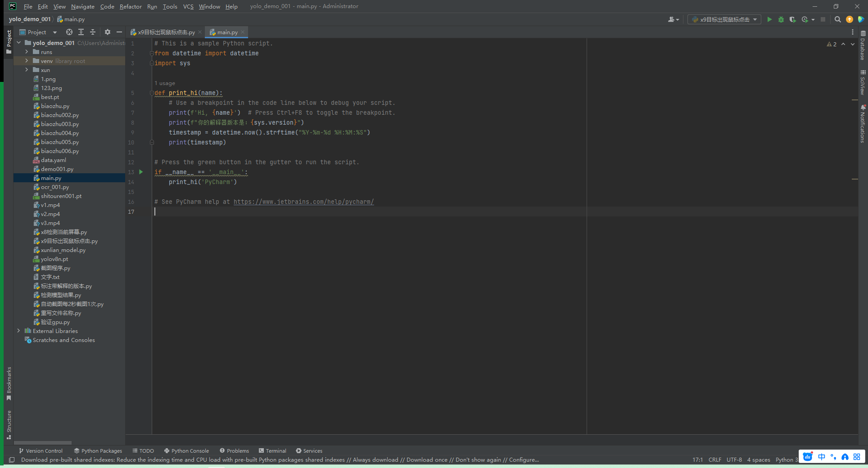Open editor tabs three-dot menu
The width and height of the screenshot is (868, 468).
tap(853, 32)
